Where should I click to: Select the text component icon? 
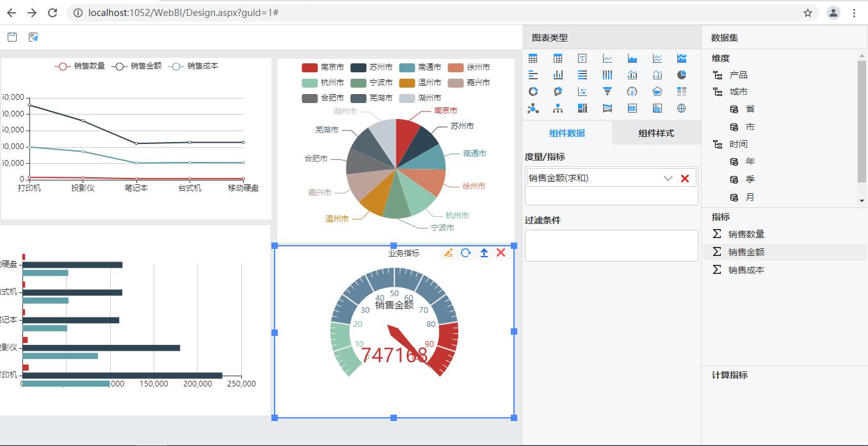pyautogui.click(x=583, y=58)
